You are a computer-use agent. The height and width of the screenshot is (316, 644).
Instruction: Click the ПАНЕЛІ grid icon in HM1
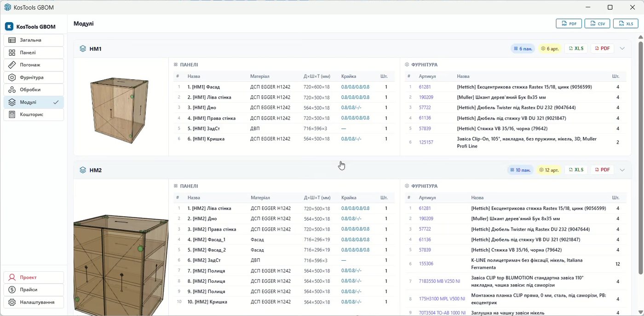click(x=176, y=65)
